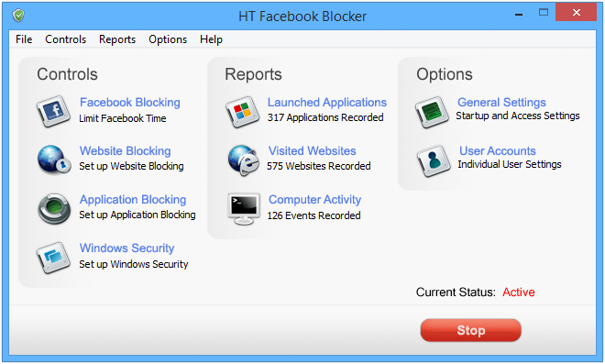Click the Facebook Blocking icon
The height and width of the screenshot is (364, 605).
pos(54,111)
